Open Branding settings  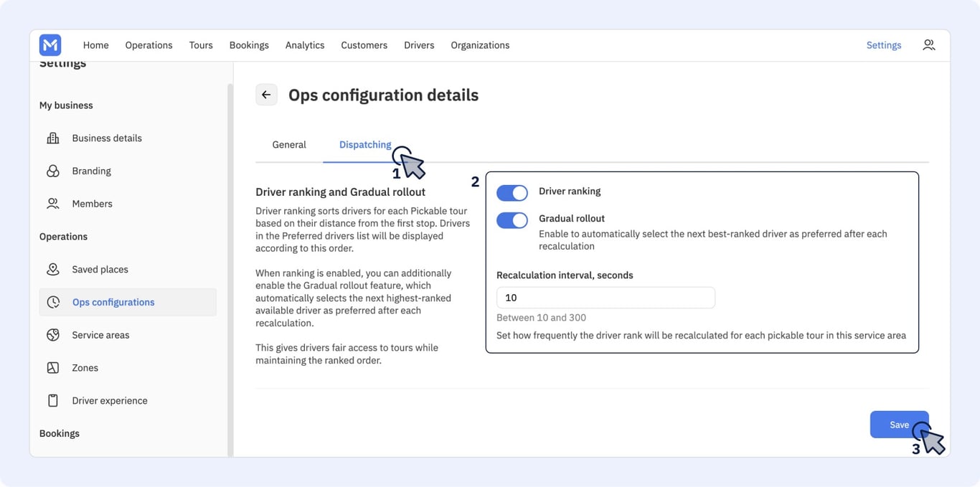(x=128, y=171)
